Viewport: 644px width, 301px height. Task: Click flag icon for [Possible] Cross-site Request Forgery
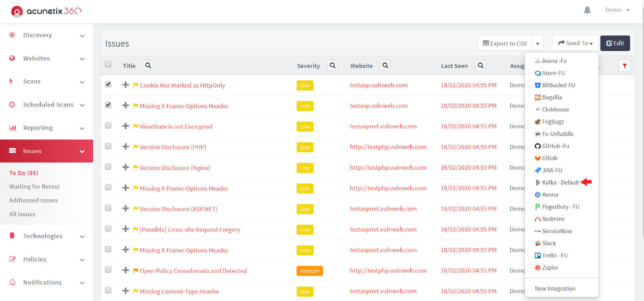pyautogui.click(x=136, y=229)
